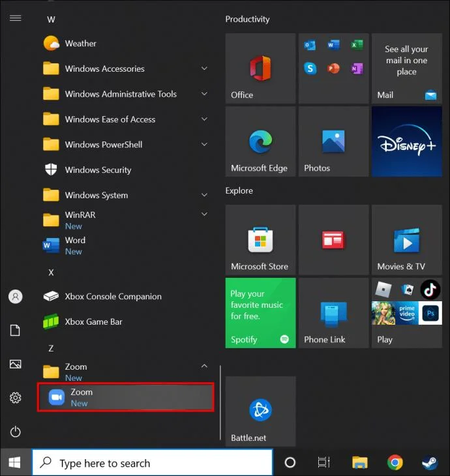Open the Microsoft Store tile
Image resolution: width=450 pixels, height=476 pixels.
pyautogui.click(x=260, y=240)
